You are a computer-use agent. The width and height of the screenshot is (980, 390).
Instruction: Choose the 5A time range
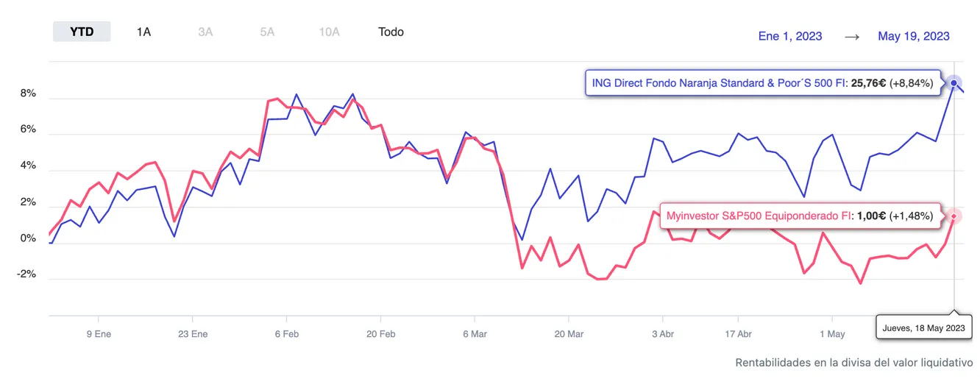pos(267,32)
